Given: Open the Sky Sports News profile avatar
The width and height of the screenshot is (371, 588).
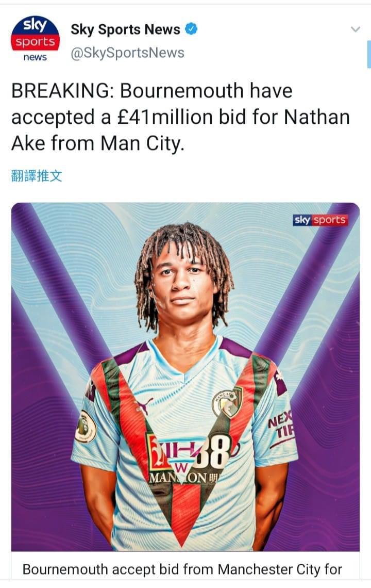Looking at the screenshot, I should click(x=35, y=39).
